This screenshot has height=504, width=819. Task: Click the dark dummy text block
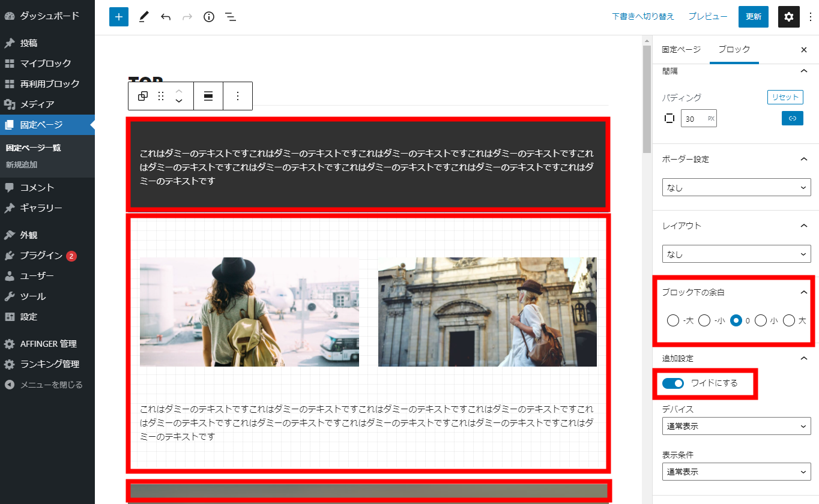(x=368, y=164)
